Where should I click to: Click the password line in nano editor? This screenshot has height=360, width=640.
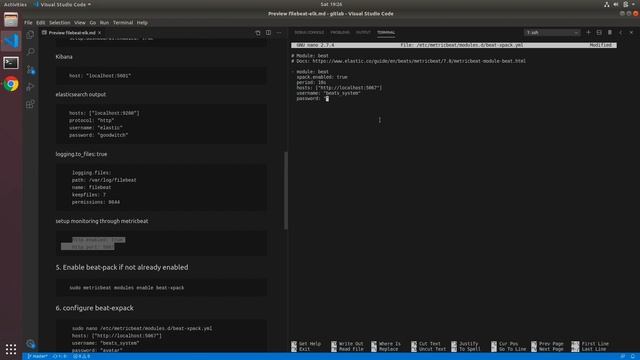coord(313,98)
